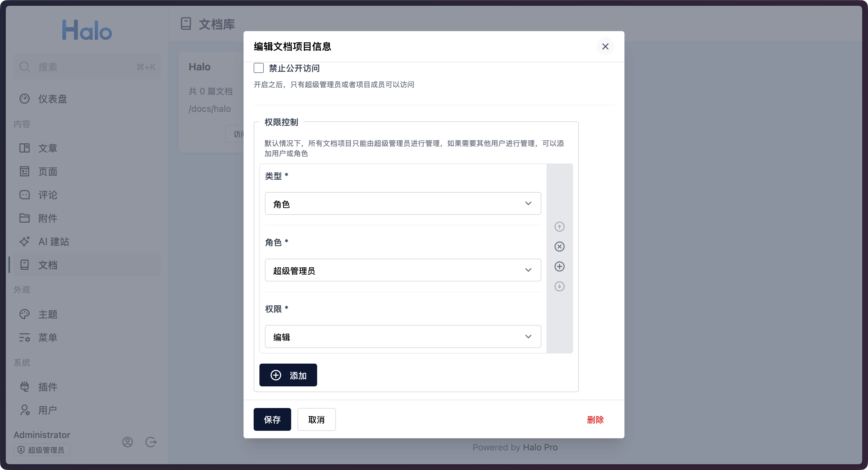868x470 pixels.
Task: Click the 保存 button
Action: [x=272, y=419]
